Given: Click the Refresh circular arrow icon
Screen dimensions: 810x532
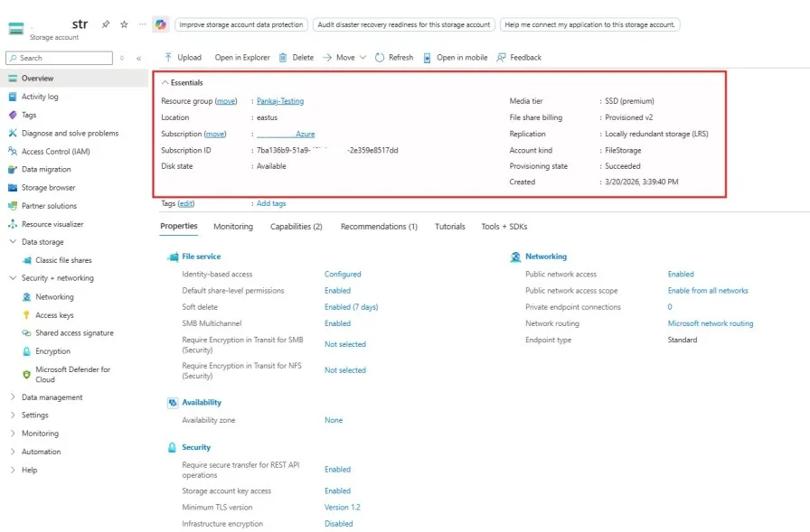Looking at the screenshot, I should click(380, 57).
